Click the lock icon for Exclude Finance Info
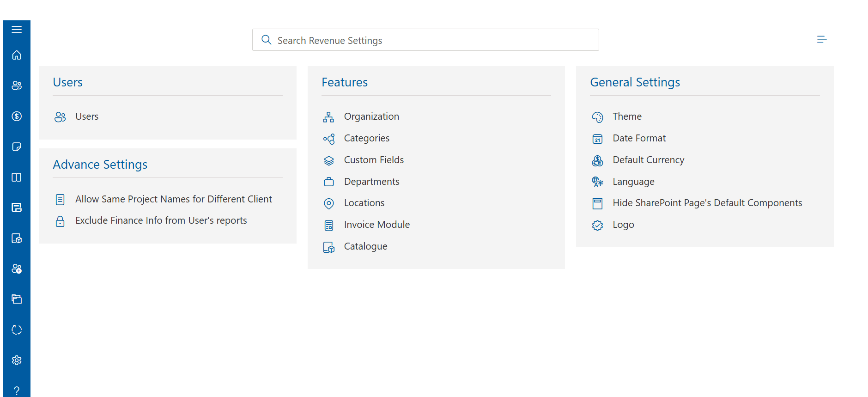The width and height of the screenshot is (868, 397). tap(60, 221)
